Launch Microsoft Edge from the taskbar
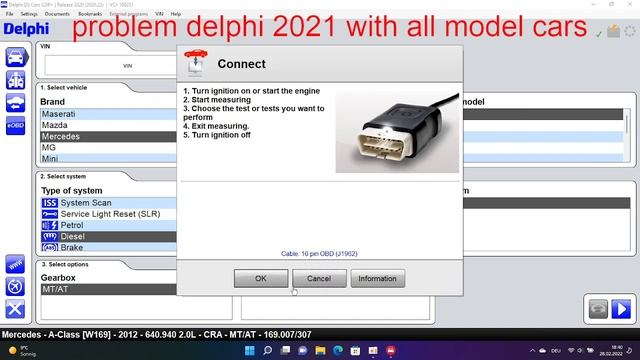The image size is (640, 360). pyautogui.click(x=338, y=350)
